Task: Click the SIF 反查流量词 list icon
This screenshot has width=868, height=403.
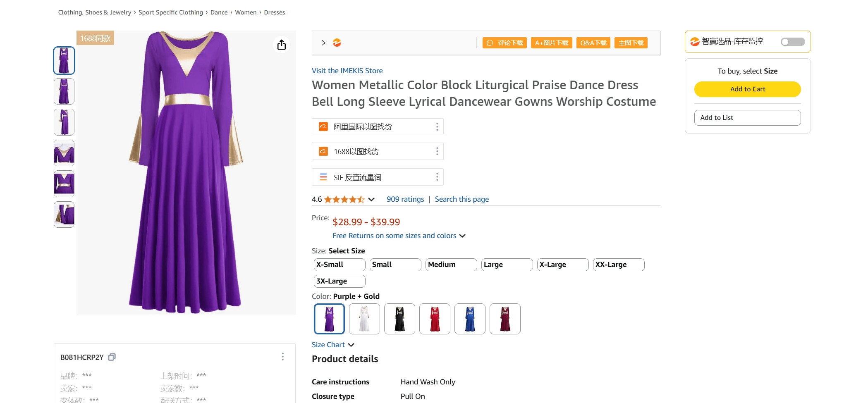Action: point(323,177)
